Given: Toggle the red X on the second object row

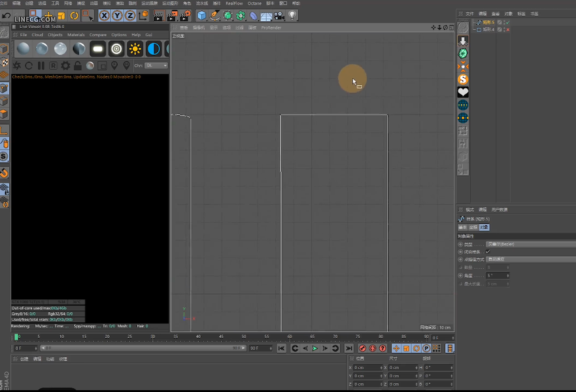Looking at the screenshot, I should click(x=508, y=29).
